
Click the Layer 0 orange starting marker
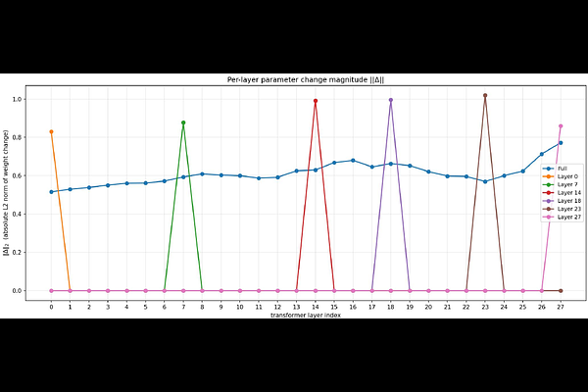(x=51, y=131)
